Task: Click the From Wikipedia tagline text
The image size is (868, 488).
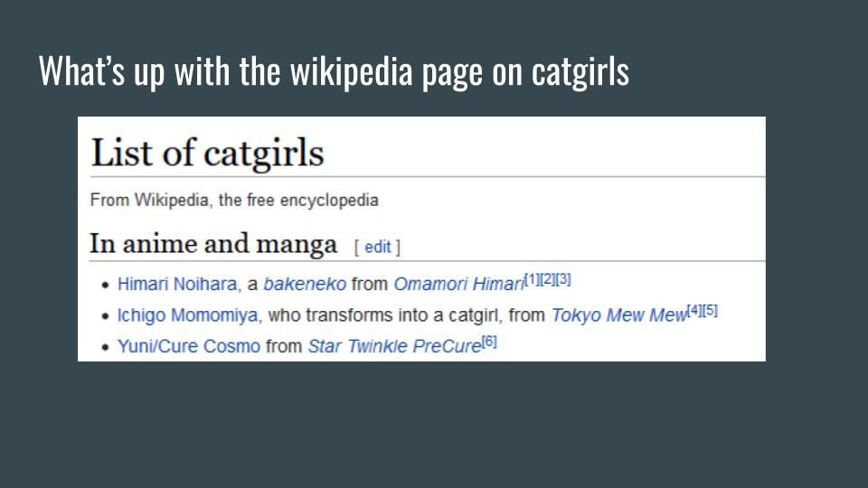Action: click(x=234, y=201)
